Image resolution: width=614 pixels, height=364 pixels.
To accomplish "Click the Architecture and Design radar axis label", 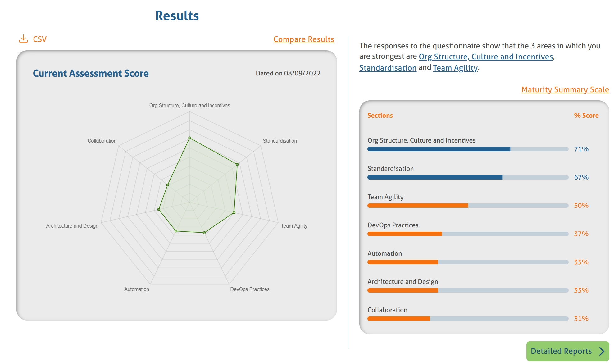I will click(72, 226).
